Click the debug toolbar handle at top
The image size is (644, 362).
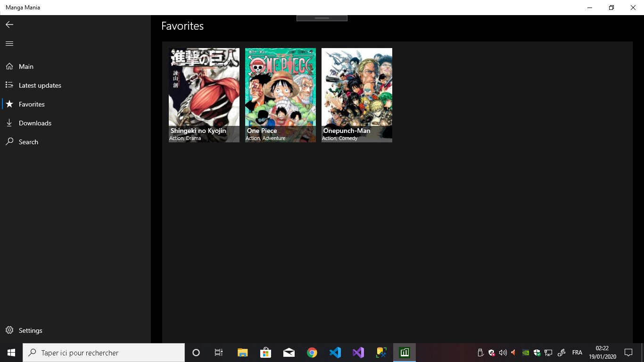pyautogui.click(x=322, y=18)
